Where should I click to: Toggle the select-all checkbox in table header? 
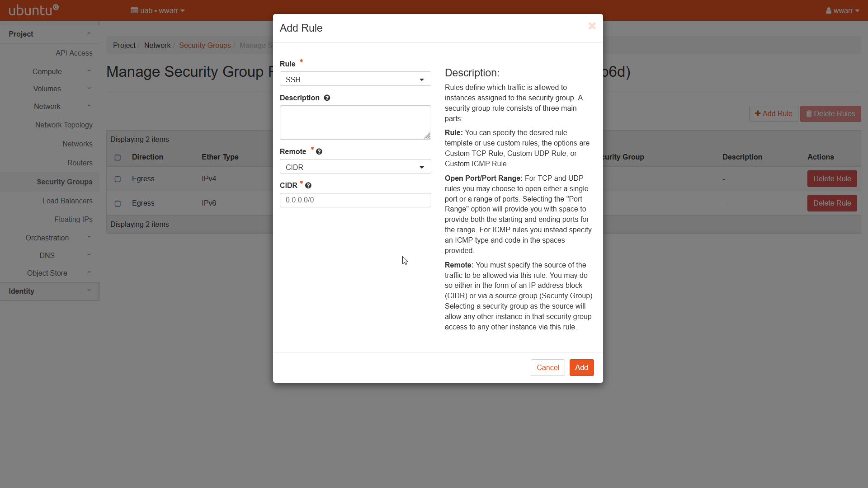point(118,158)
